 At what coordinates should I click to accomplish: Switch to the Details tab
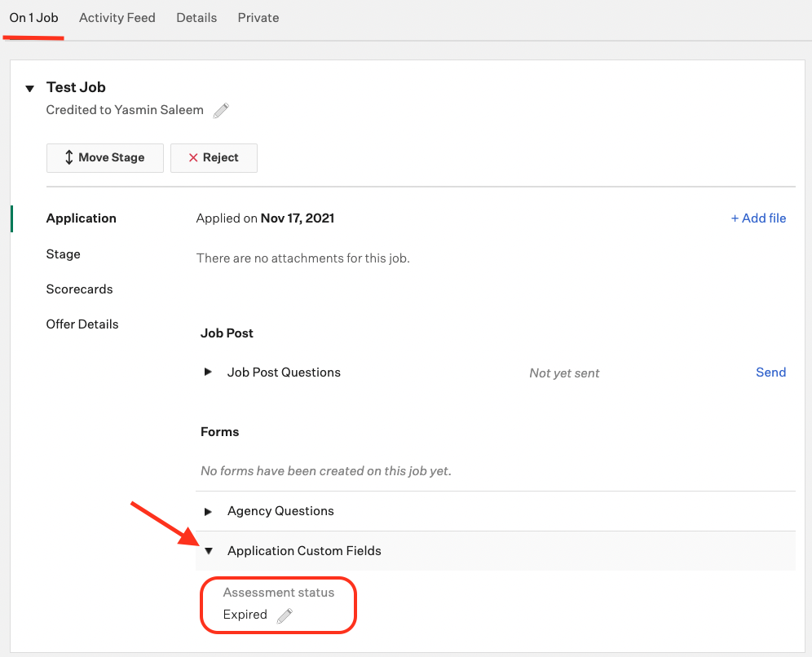pos(196,18)
